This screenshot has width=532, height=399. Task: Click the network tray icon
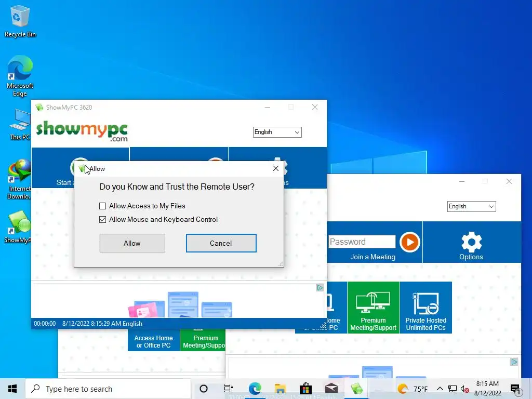pos(453,389)
